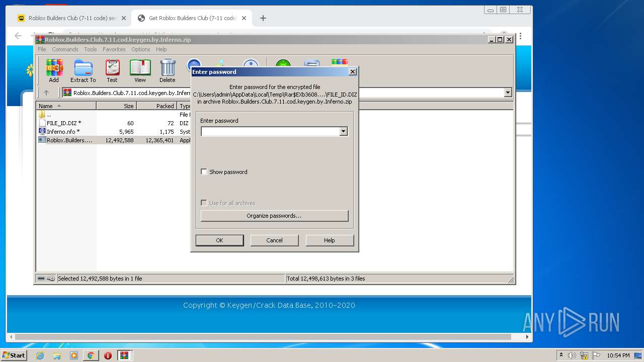Click the volume speaker tray icon
The width and height of the screenshot is (644, 362).
(572, 355)
